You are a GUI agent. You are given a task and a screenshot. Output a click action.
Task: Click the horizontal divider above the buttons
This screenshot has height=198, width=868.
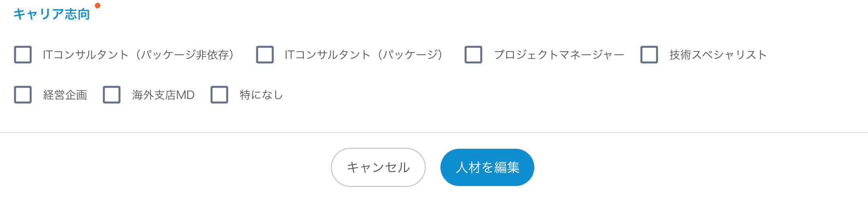[434, 133]
